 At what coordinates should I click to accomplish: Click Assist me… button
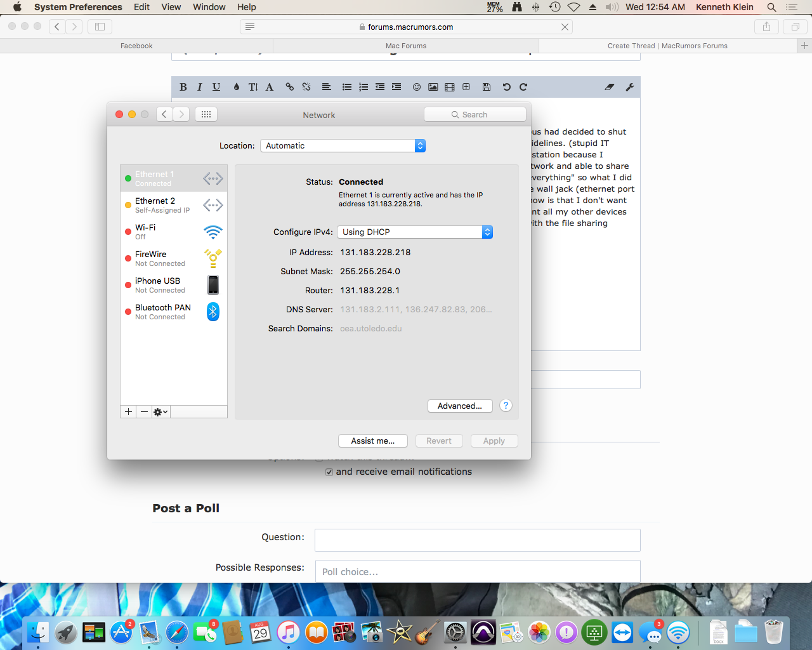(x=373, y=441)
